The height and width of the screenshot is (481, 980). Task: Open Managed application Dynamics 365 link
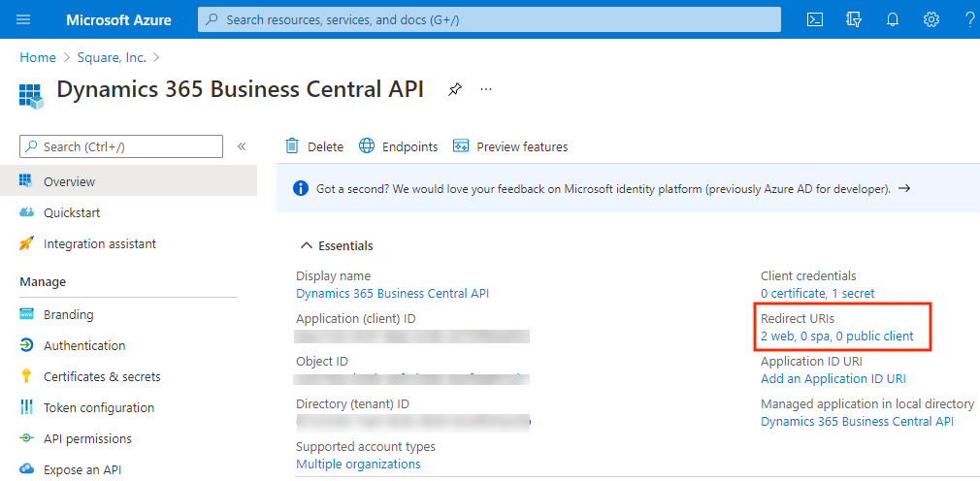point(858,421)
